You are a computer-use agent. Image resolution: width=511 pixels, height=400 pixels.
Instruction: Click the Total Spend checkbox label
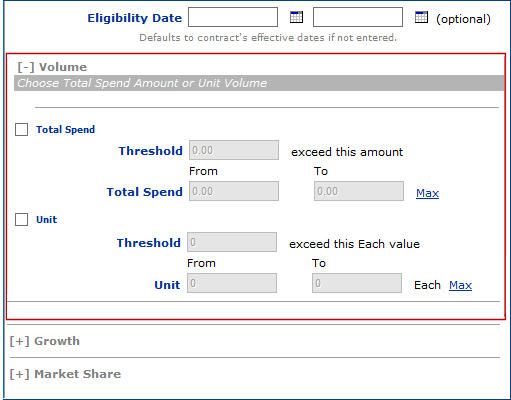65,129
